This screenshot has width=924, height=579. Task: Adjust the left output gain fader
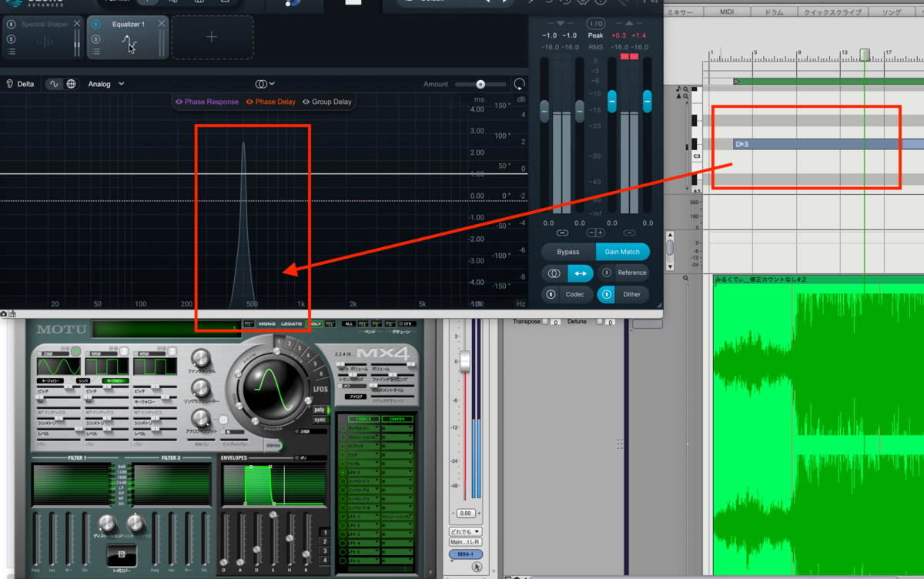pyautogui.click(x=612, y=101)
